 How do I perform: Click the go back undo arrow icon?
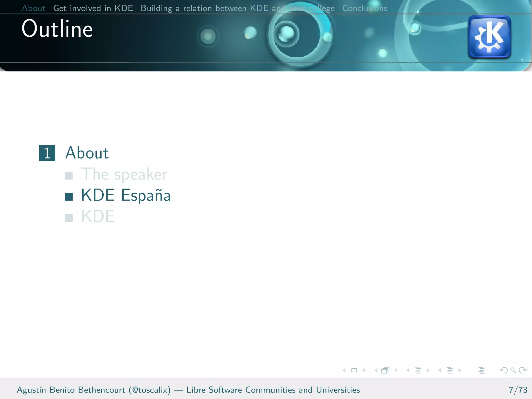click(503, 370)
